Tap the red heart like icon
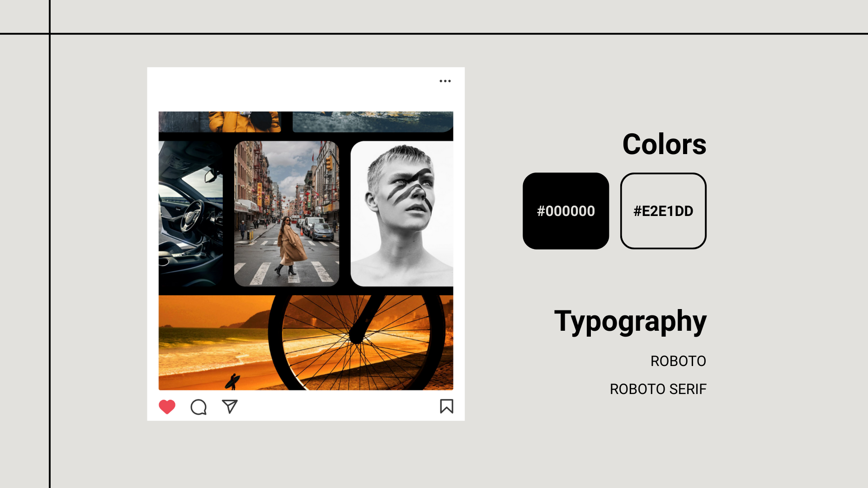Image resolution: width=868 pixels, height=488 pixels. click(x=167, y=407)
